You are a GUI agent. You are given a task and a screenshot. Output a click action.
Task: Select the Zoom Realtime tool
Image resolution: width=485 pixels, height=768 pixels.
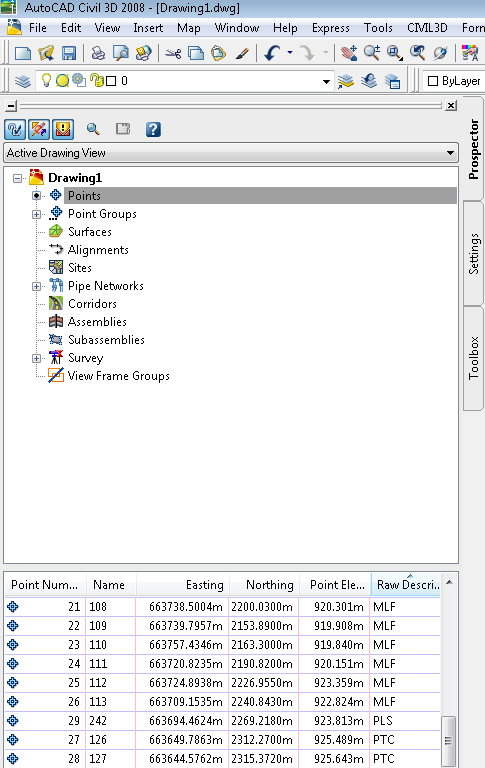(x=372, y=52)
